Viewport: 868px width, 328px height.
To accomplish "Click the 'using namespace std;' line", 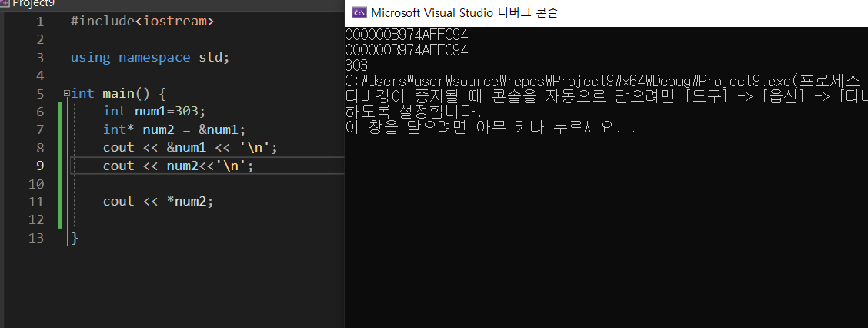I will [x=150, y=58].
